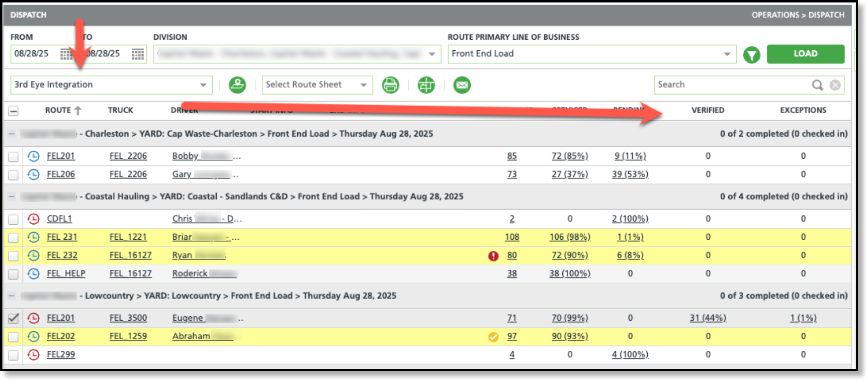Click the green globe map icon
This screenshot has width=868, height=381.
point(426,85)
